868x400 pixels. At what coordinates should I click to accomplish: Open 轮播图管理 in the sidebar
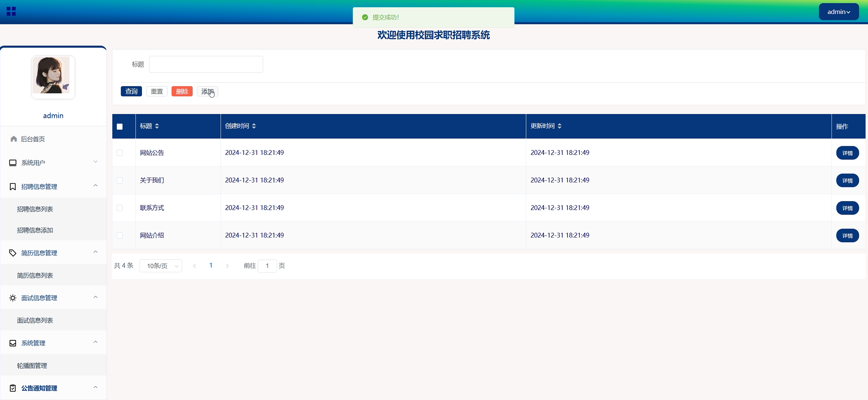[32, 366]
